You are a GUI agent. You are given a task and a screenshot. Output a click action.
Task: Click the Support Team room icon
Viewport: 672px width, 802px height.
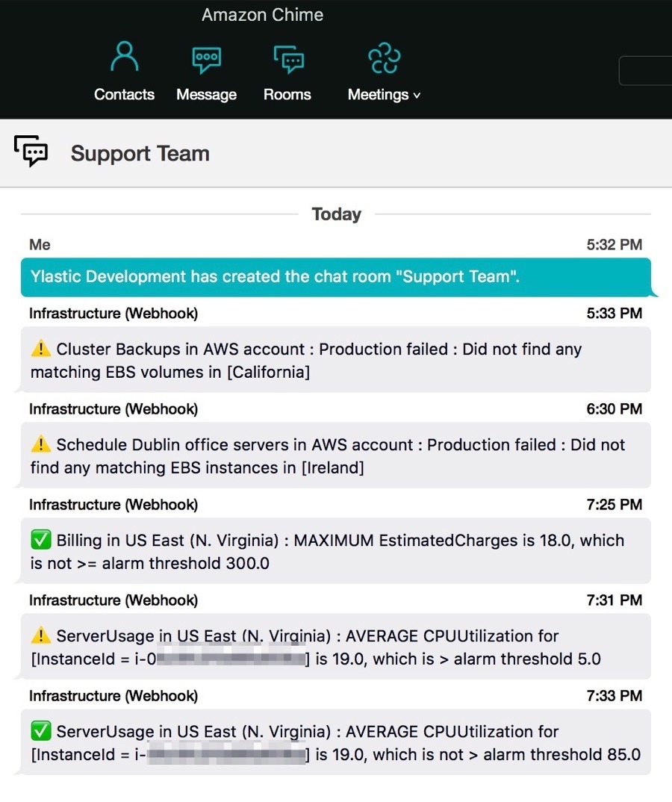coord(31,151)
